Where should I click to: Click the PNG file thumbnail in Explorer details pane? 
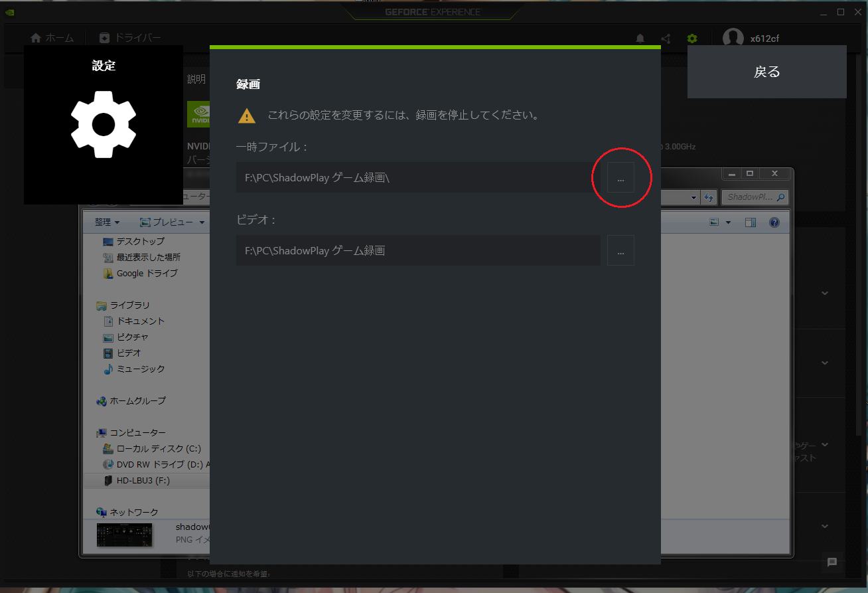pyautogui.click(x=124, y=535)
